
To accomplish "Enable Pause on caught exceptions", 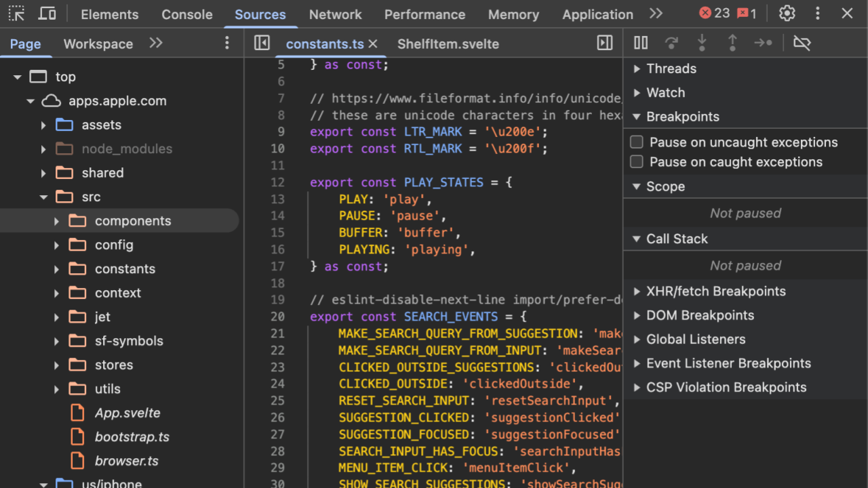I will pyautogui.click(x=637, y=162).
